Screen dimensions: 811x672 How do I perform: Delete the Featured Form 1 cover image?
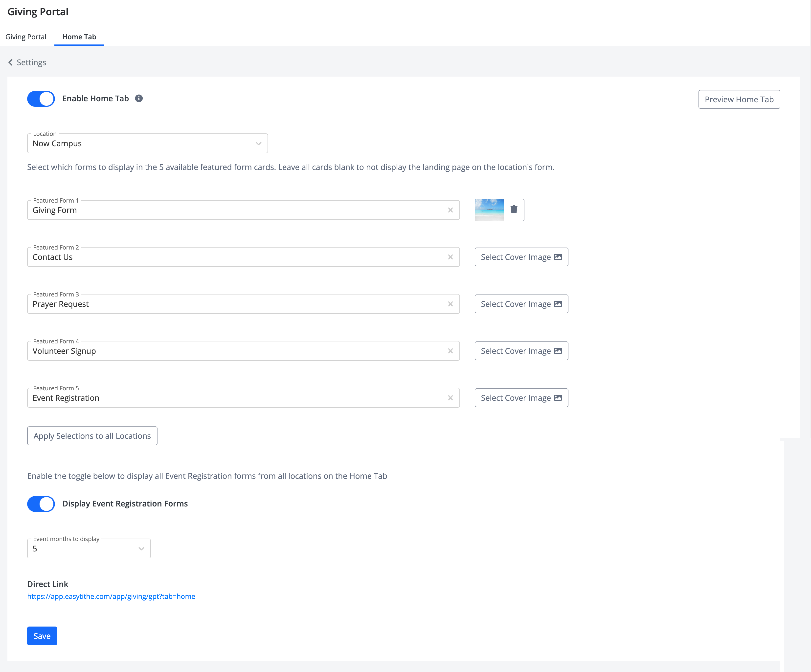click(x=514, y=210)
